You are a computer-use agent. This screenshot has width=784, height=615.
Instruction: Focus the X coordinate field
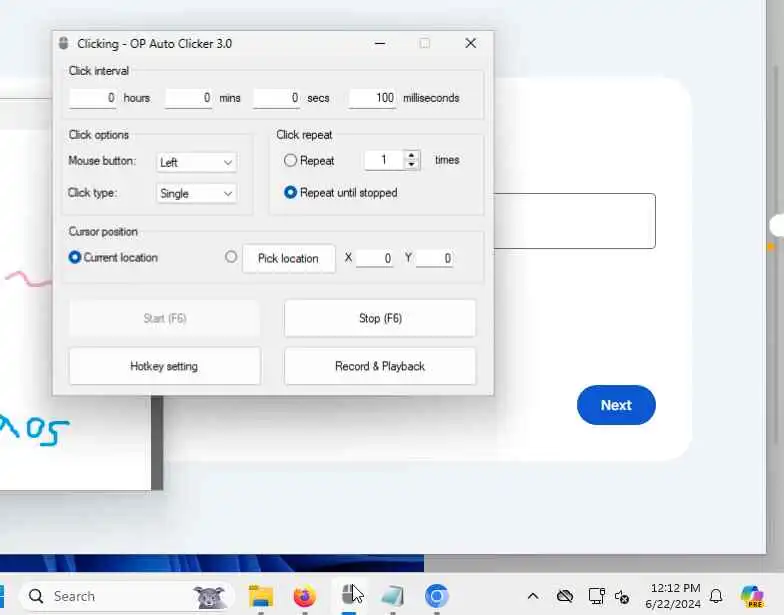(374, 258)
